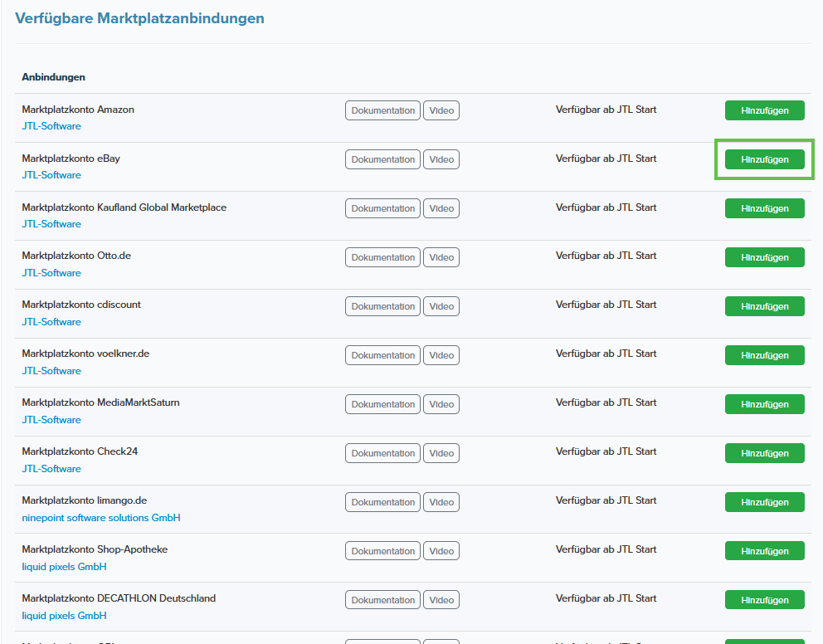Click Hinzufügen in the Check24 row
823x644 pixels.
(764, 453)
